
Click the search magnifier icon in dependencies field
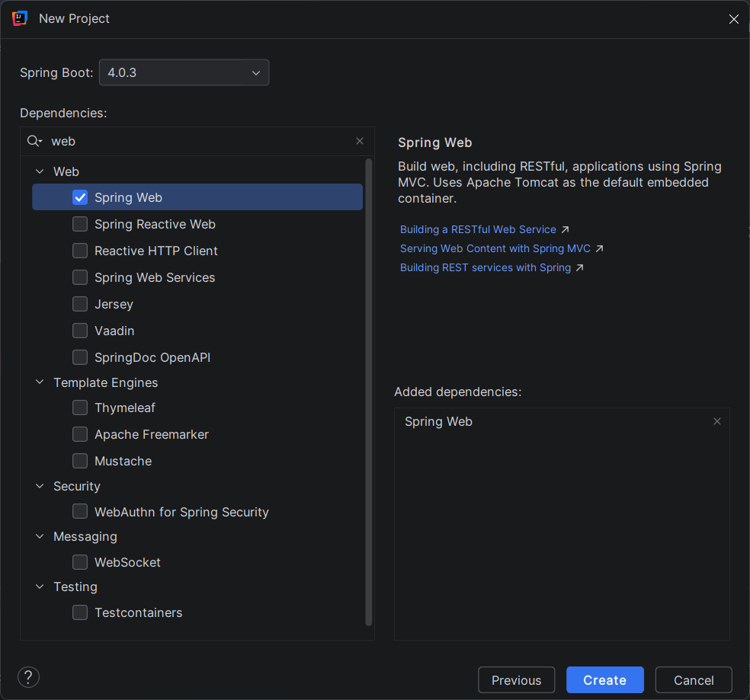[x=34, y=141]
